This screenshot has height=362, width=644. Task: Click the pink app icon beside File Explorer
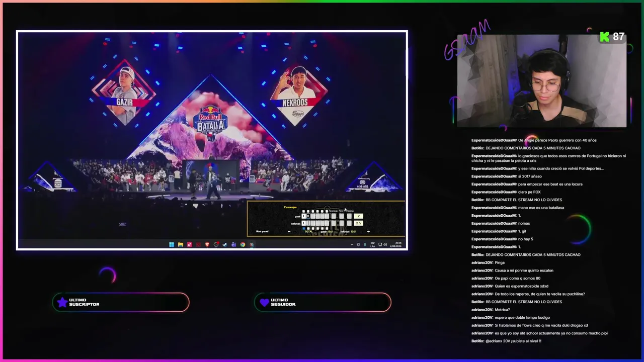tap(189, 245)
